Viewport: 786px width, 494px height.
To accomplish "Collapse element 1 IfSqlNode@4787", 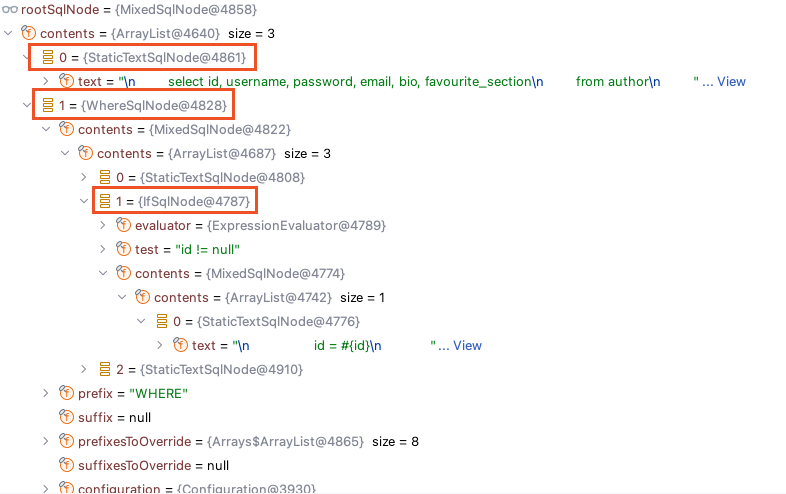I will pos(84,201).
